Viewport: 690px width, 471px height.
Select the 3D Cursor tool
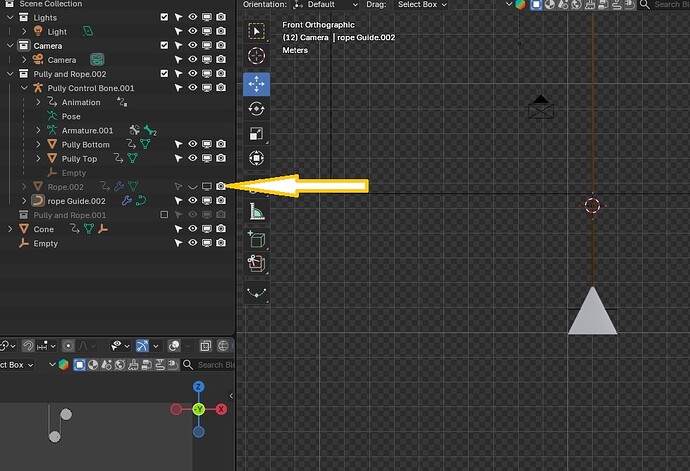point(257,56)
